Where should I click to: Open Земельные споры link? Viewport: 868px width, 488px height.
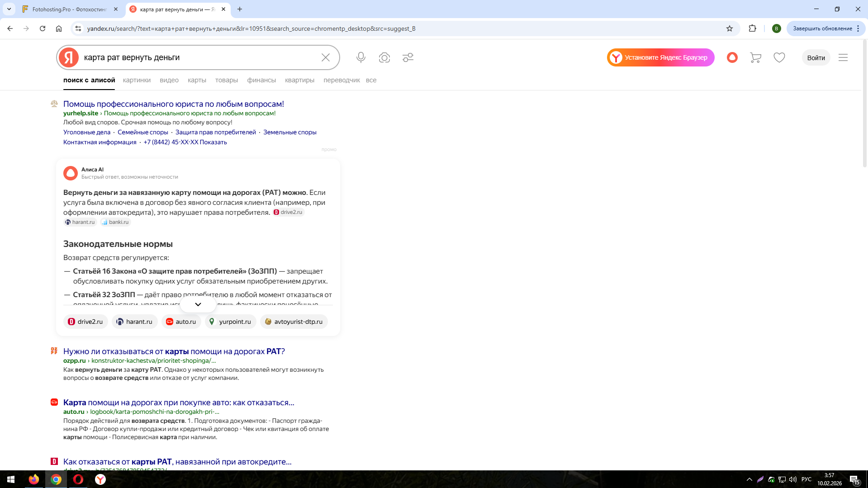[290, 132]
